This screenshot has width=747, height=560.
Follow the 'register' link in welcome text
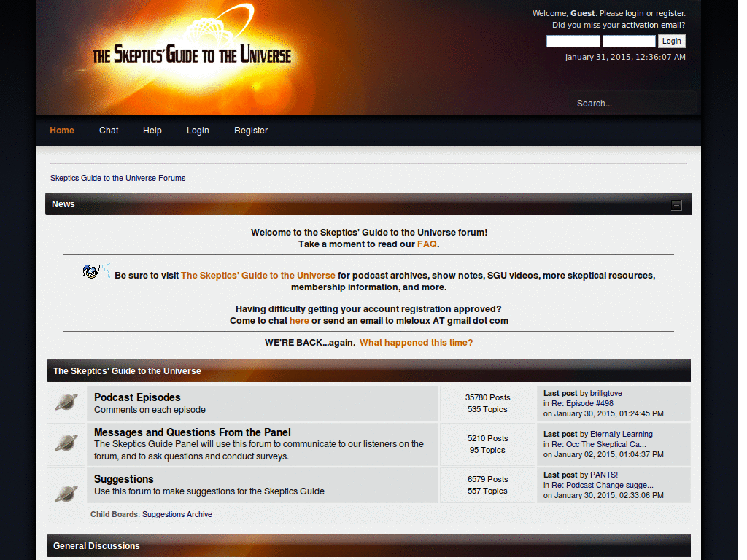click(670, 13)
